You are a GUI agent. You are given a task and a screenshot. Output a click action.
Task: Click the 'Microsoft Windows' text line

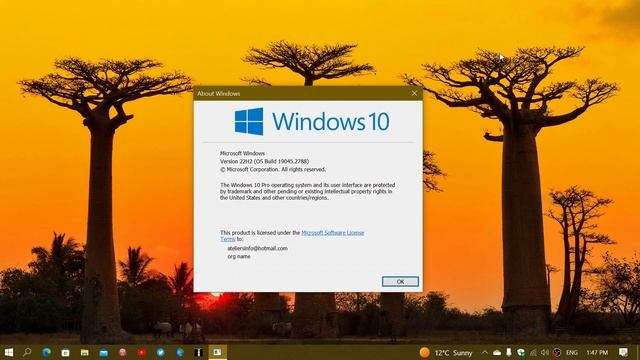(242, 153)
